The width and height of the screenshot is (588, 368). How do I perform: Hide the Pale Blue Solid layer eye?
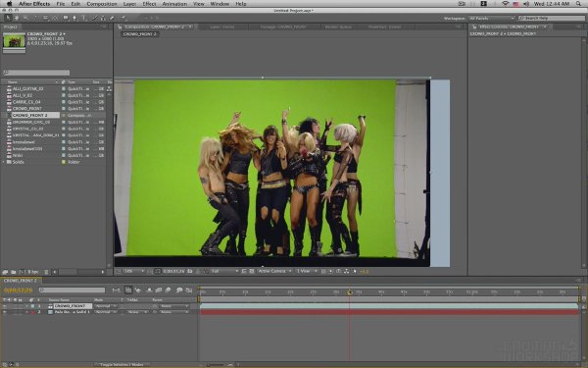pos(5,312)
